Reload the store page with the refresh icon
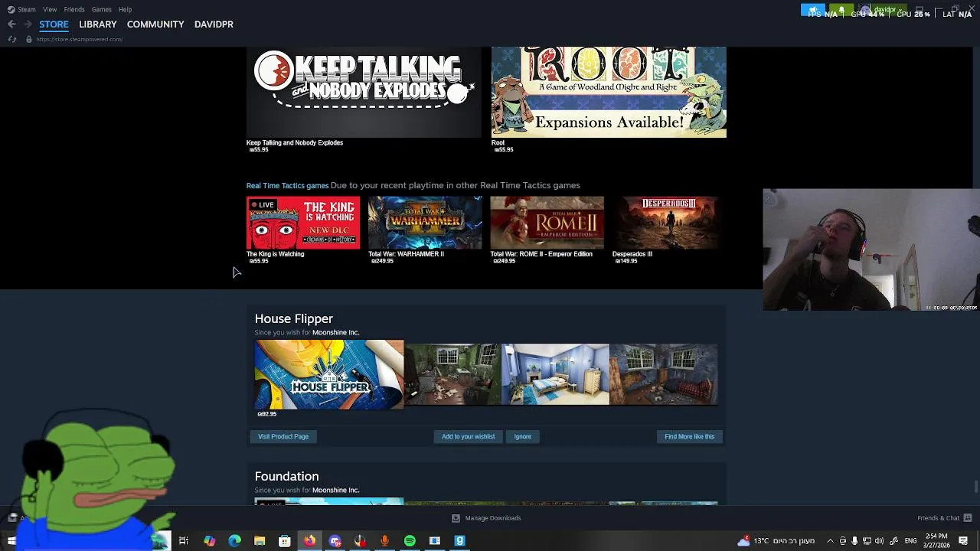The image size is (980, 551). (x=11, y=39)
